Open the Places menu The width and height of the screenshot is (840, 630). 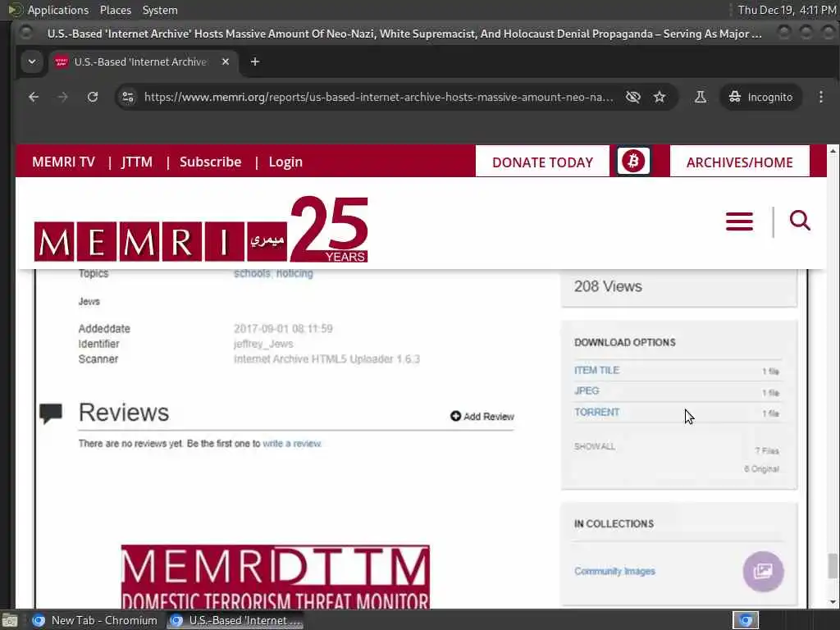click(x=115, y=10)
